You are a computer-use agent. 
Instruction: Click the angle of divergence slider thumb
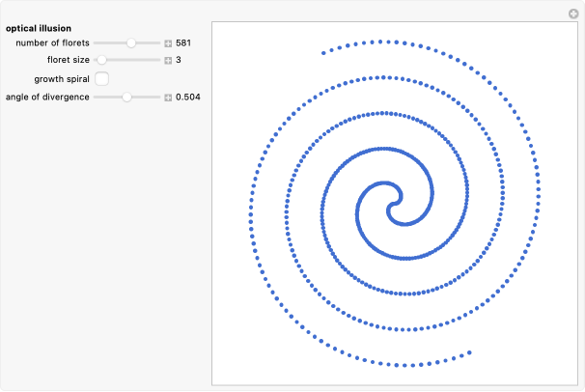coord(126,98)
